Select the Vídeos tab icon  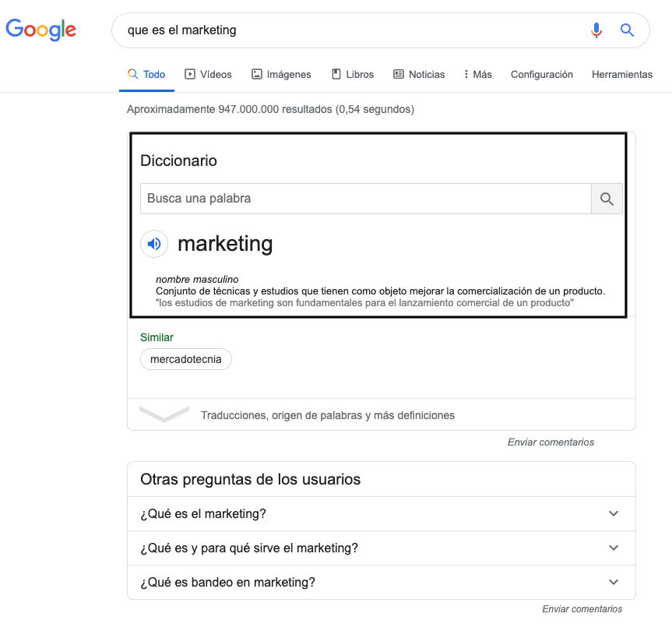coord(189,74)
